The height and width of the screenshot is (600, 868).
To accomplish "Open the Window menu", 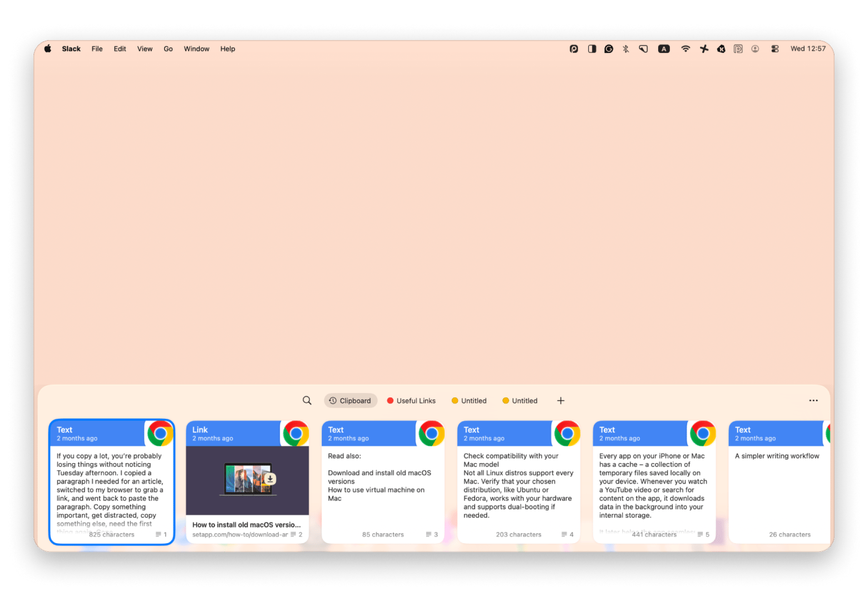I will (196, 48).
